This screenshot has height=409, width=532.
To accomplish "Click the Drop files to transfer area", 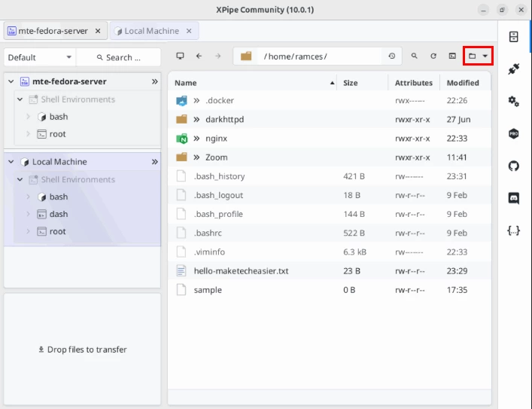I will pos(82,349).
